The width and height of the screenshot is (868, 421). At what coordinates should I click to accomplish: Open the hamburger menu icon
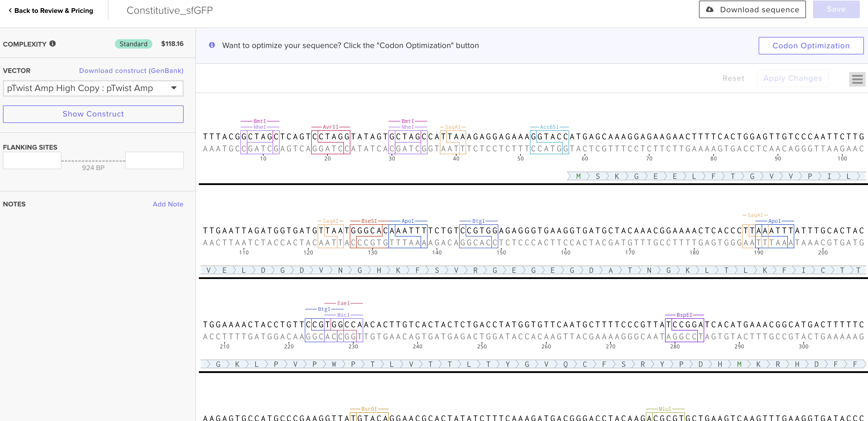click(857, 79)
